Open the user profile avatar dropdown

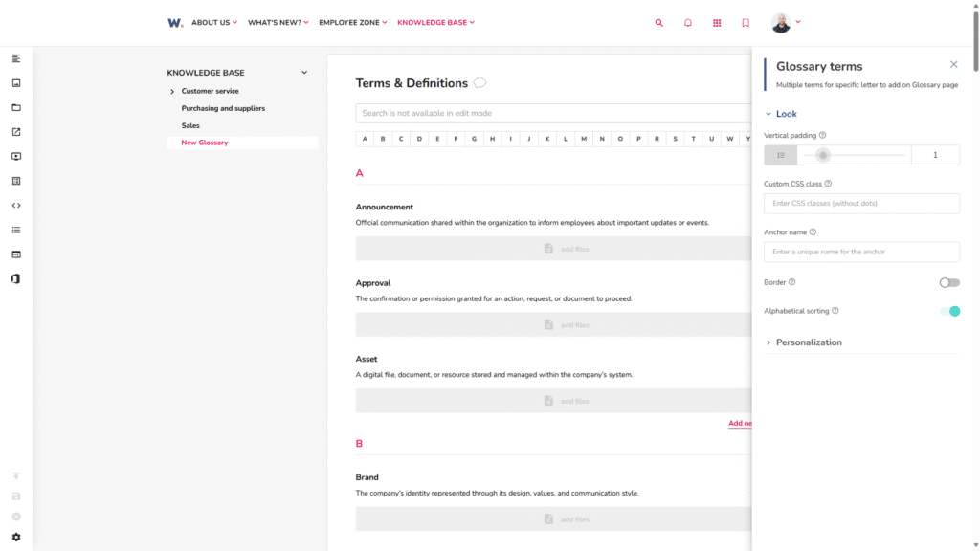tap(785, 23)
